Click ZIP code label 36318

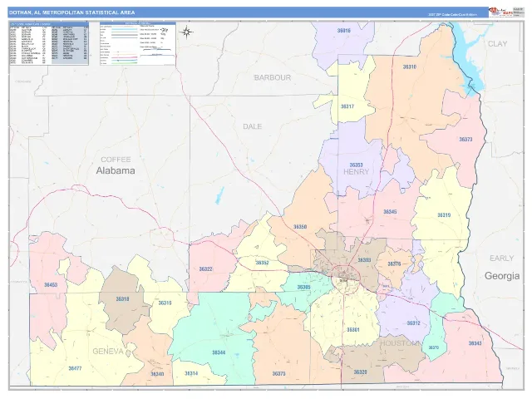[x=122, y=299]
